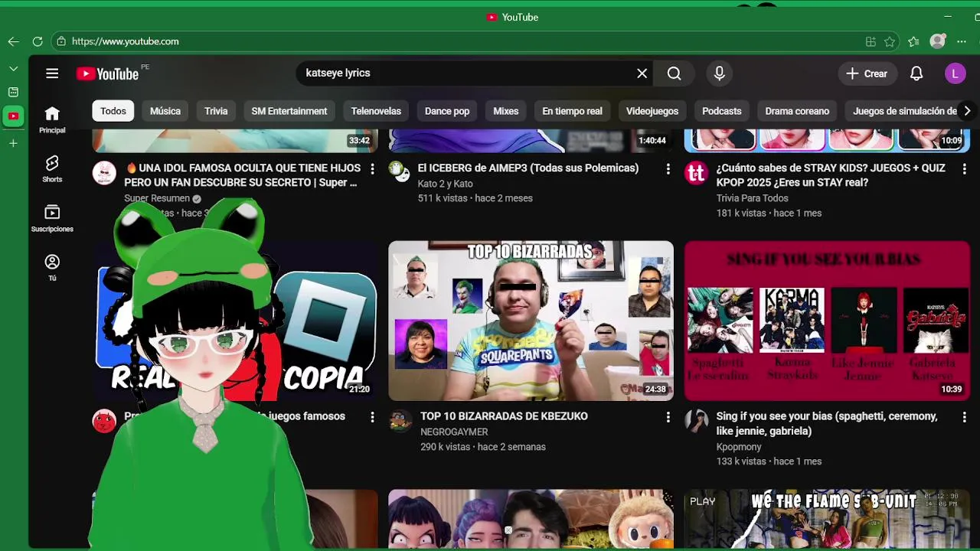The height and width of the screenshot is (551, 980).
Task: Select the Videojuegos filter chip
Action: coord(652,111)
